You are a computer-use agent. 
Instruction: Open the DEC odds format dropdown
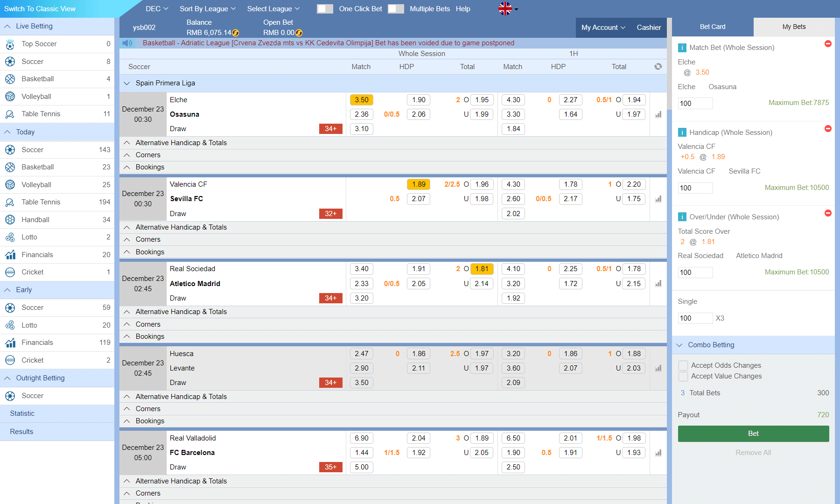coord(157,9)
